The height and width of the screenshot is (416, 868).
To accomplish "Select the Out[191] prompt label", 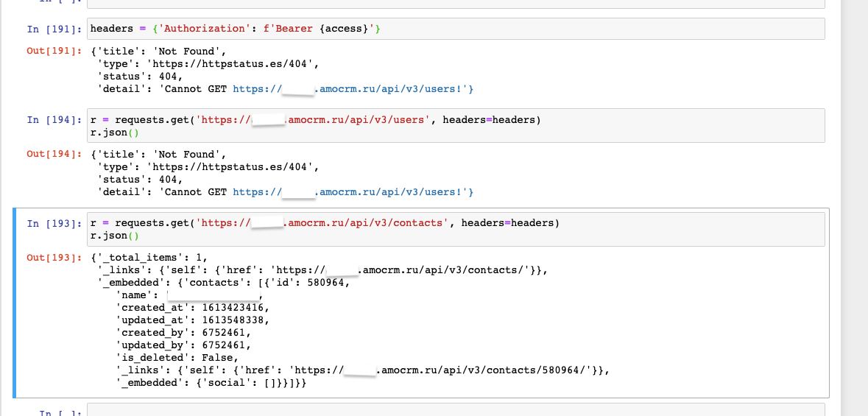I will [x=54, y=51].
